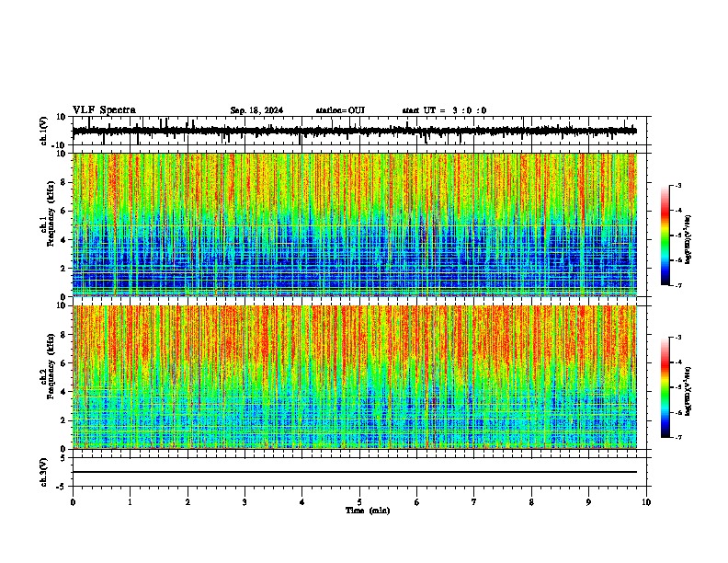
Task: Click the "6" kHz tick on ch.1 frequency axis
Action: [x=63, y=211]
